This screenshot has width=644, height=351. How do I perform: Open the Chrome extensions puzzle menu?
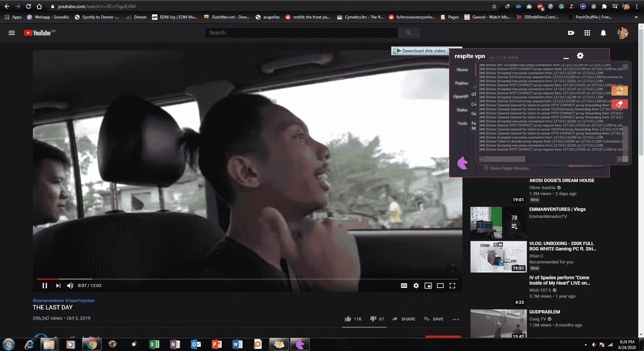point(604,6)
